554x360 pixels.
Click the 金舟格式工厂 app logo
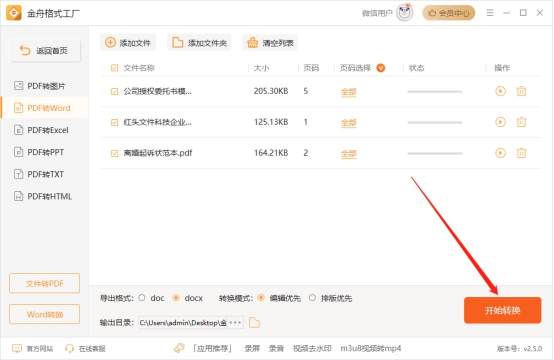(x=14, y=13)
